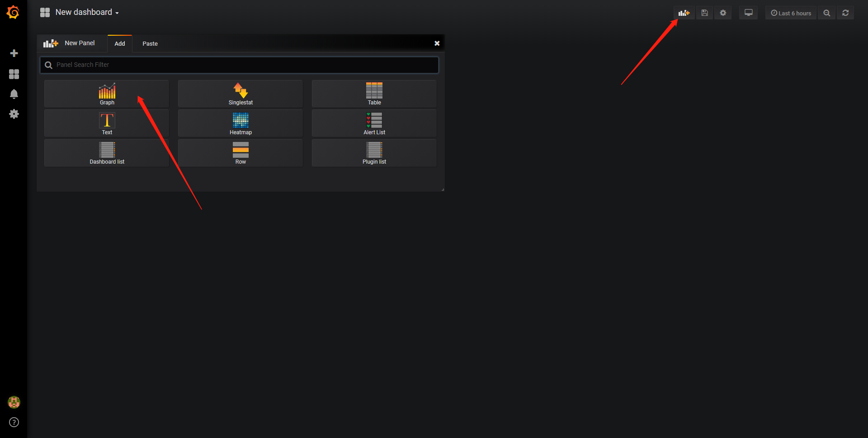Add an Alert List panel
Viewport: 868px width, 438px height.
374,123
